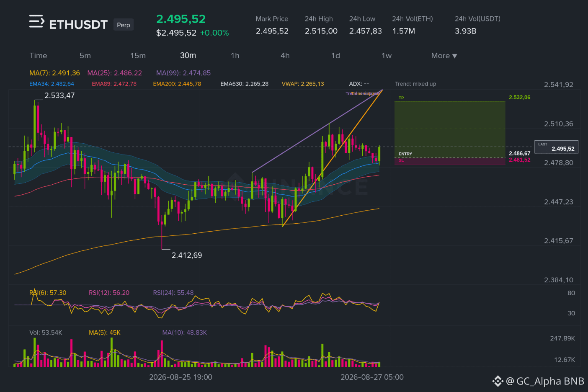
Task: Expand the More timeframes dropdown
Action: pos(444,56)
